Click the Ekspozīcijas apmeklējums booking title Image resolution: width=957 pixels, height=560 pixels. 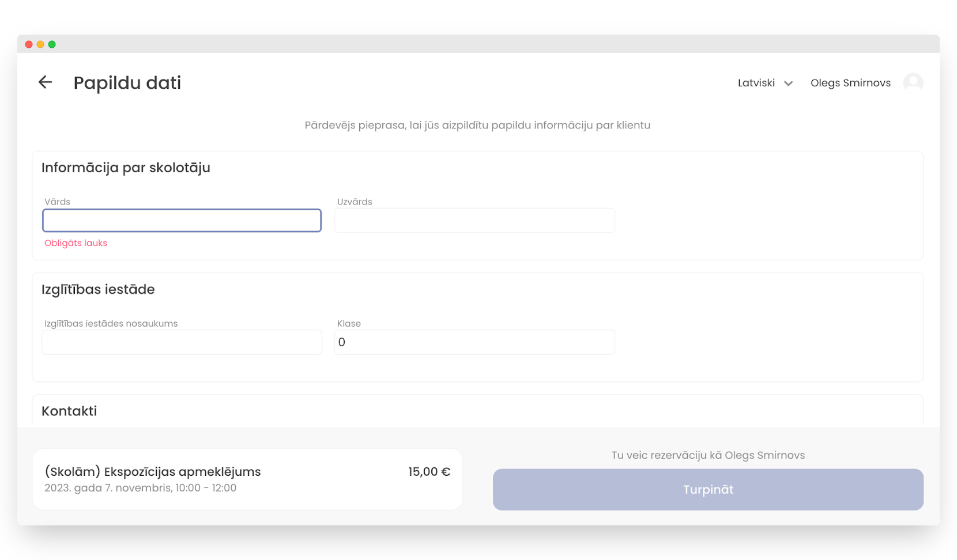[153, 471]
